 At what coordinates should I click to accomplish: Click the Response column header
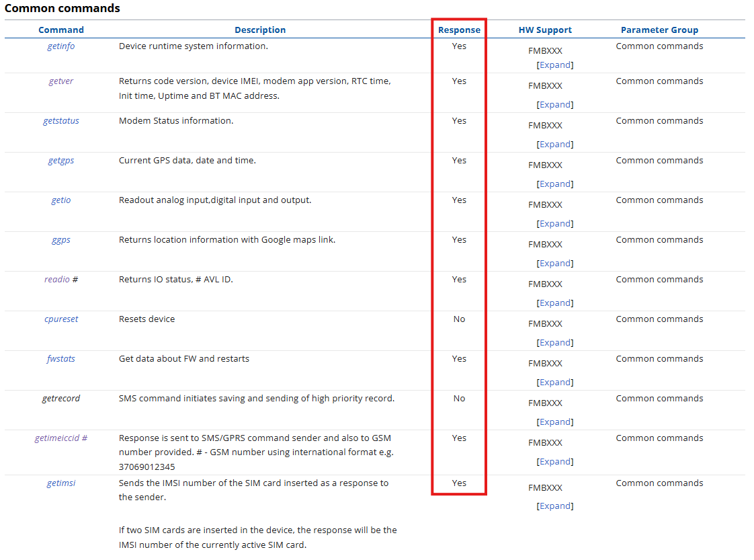point(459,30)
